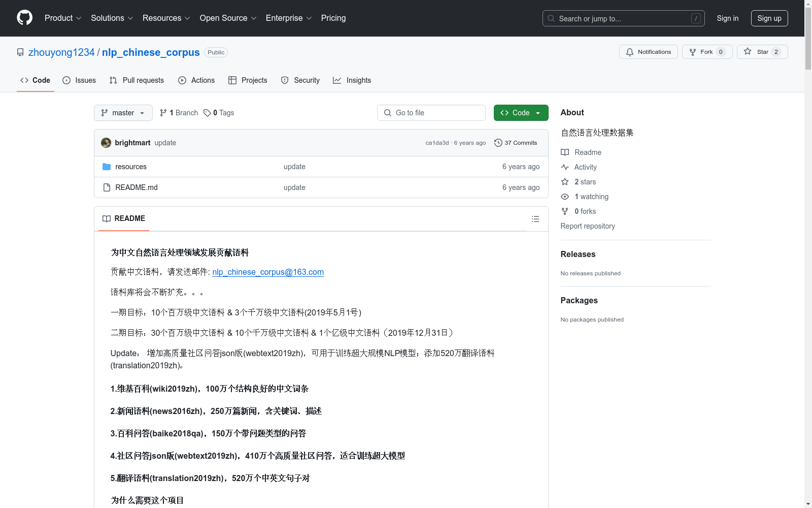Open the README.md file
The image size is (812, 508).
[137, 187]
